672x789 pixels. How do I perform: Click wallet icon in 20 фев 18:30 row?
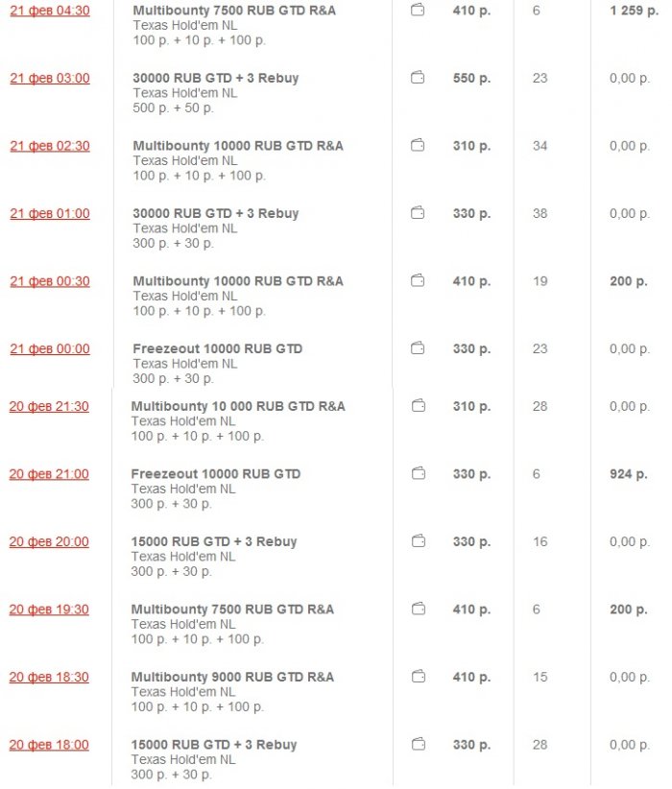[x=418, y=678]
